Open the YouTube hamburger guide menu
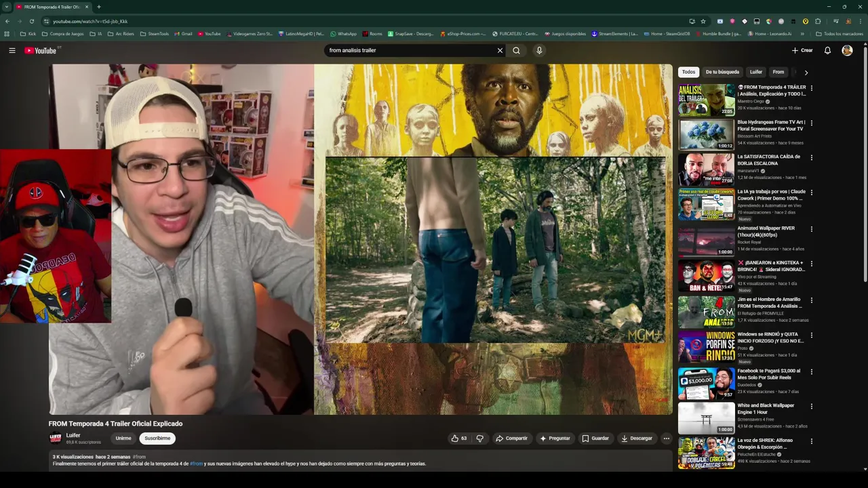Image resolution: width=868 pixels, height=488 pixels. click(12, 50)
